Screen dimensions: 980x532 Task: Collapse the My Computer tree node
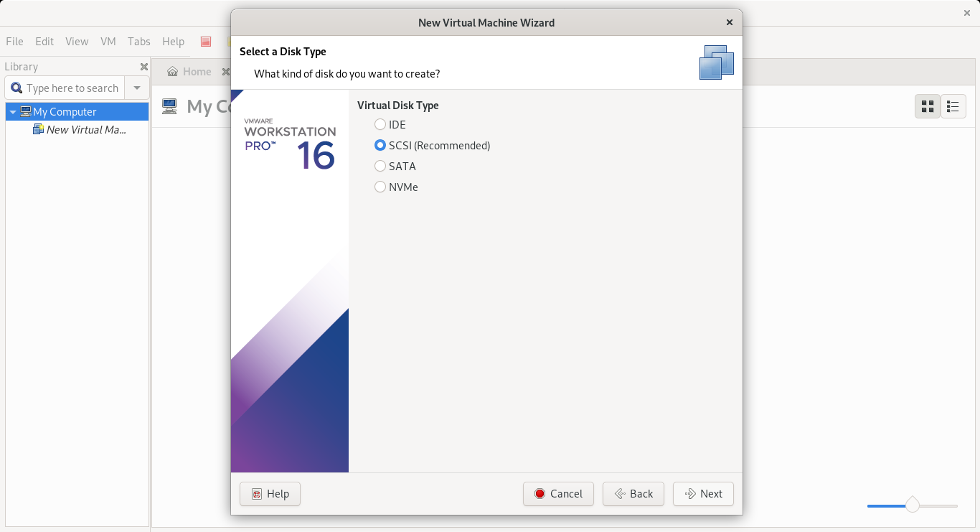pos(12,112)
